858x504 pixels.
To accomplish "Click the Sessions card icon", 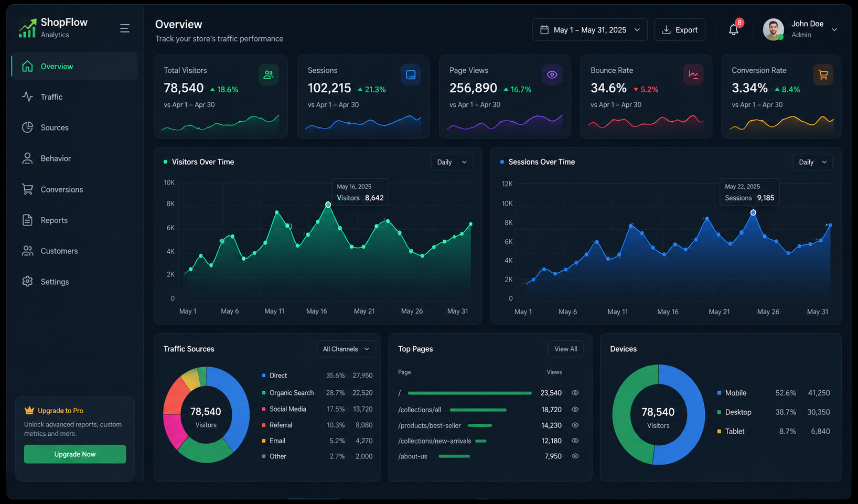I will 411,75.
